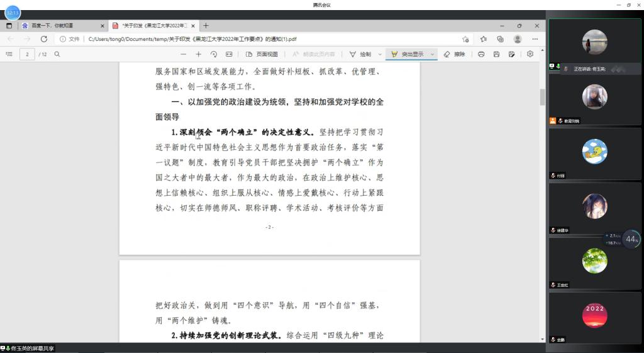The image size is (644, 353).
Task: Click the page number input field
Action: 27,54
